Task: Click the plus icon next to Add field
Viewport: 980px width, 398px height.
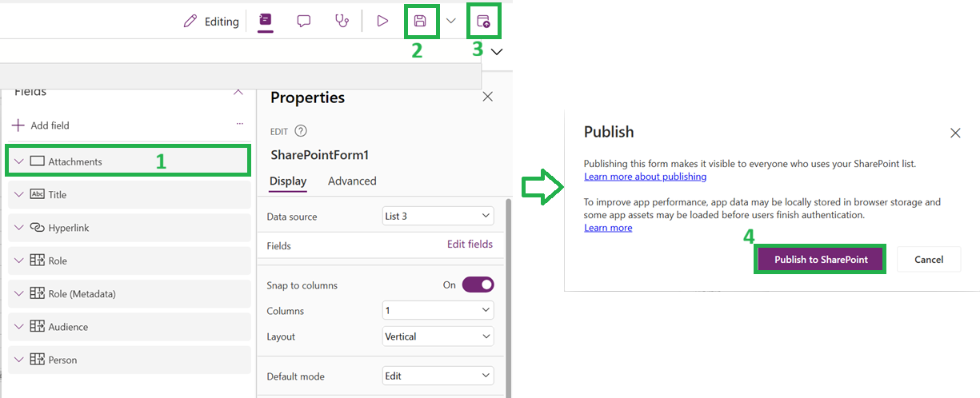Action: click(18, 125)
